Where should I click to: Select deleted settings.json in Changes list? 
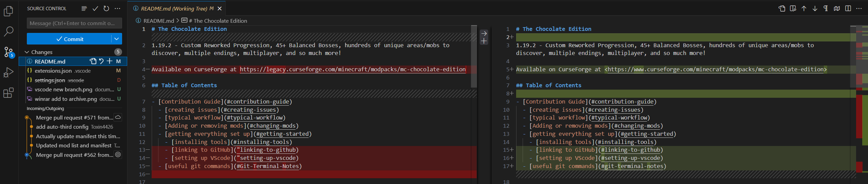tap(73, 80)
